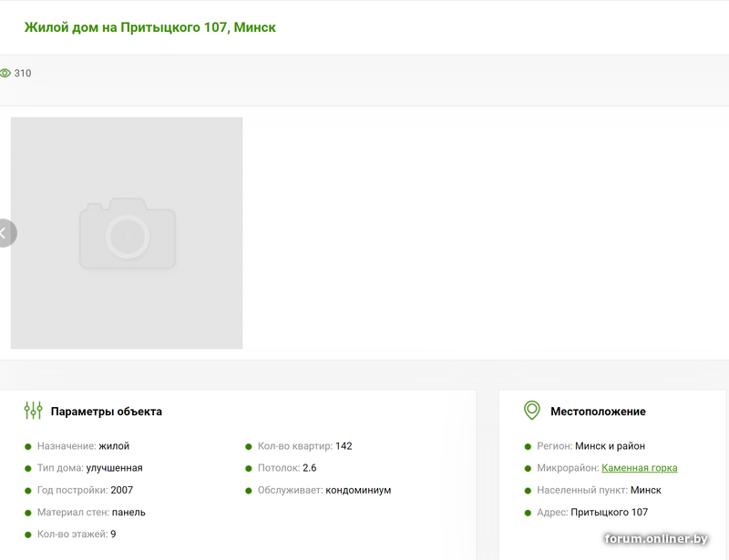Click the eye views icon
The width and height of the screenshot is (729, 560).
[5, 73]
